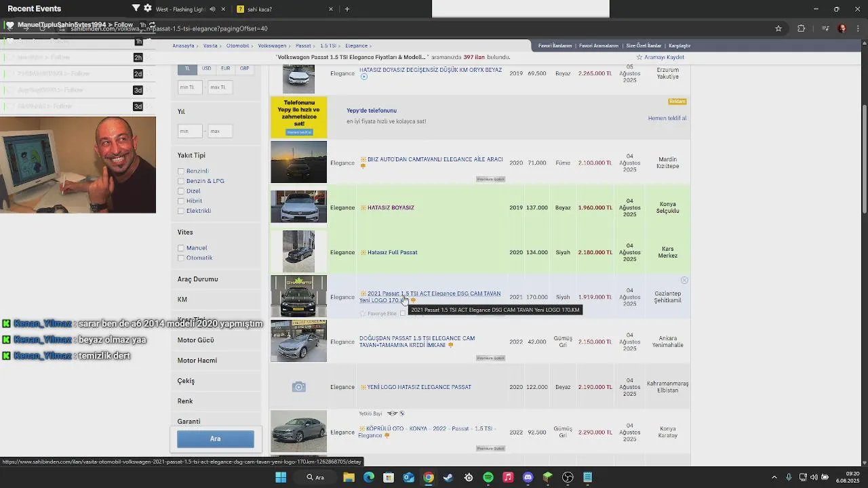
Task: Switch to Chrome taskbar icon
Action: [429, 477]
